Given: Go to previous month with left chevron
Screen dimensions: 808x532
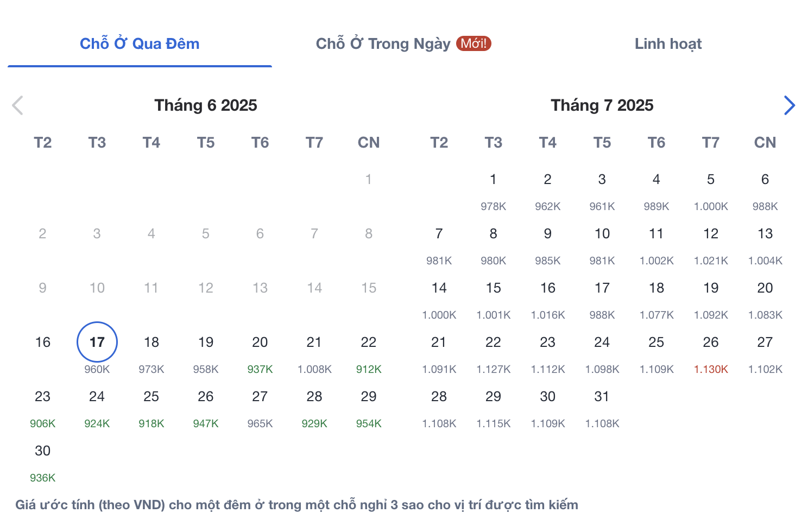Looking at the screenshot, I should [17, 105].
